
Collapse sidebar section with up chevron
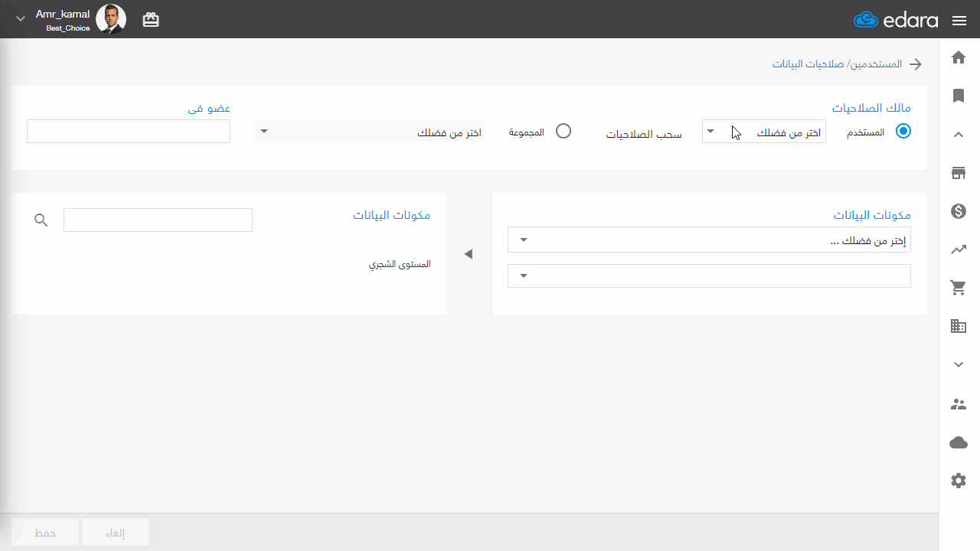coord(959,135)
